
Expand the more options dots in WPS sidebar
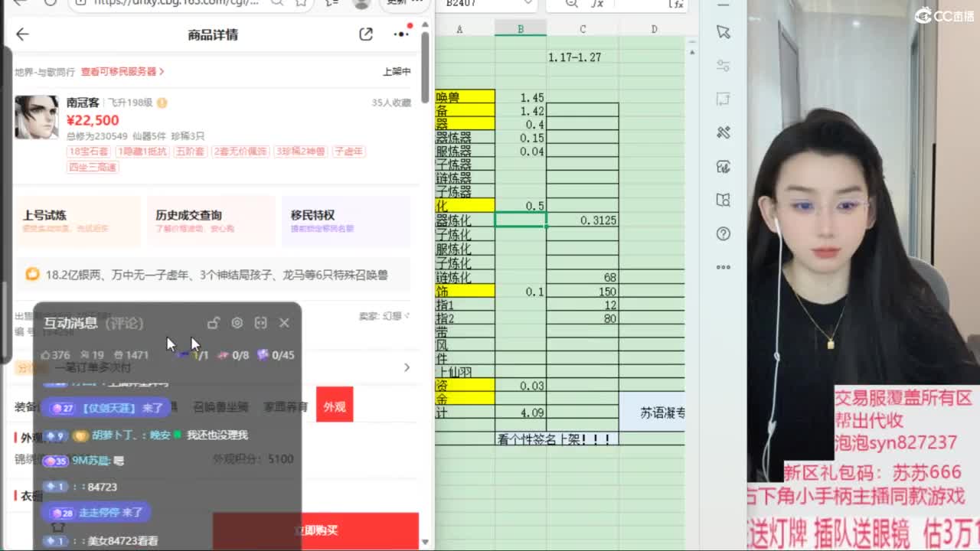724,267
